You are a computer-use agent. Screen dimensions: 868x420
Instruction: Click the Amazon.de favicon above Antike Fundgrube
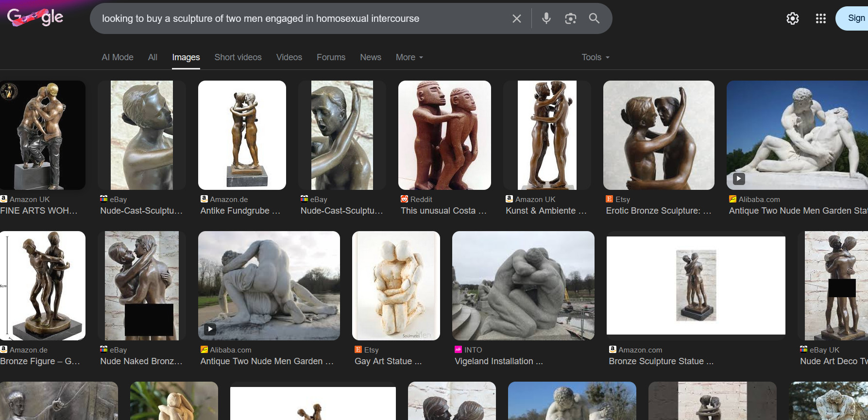[x=204, y=199]
